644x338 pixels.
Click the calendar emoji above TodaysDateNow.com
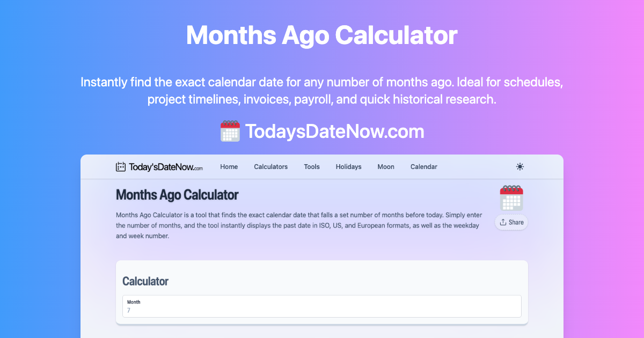(230, 130)
